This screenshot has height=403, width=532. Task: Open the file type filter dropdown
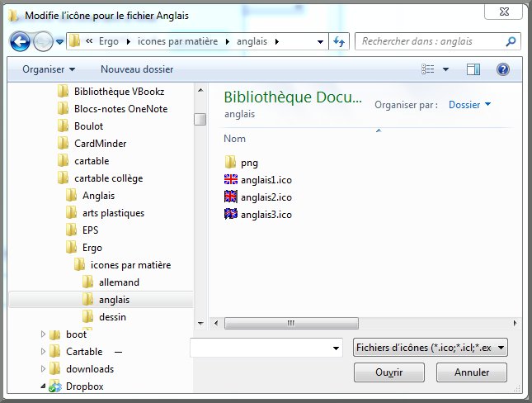(430, 348)
